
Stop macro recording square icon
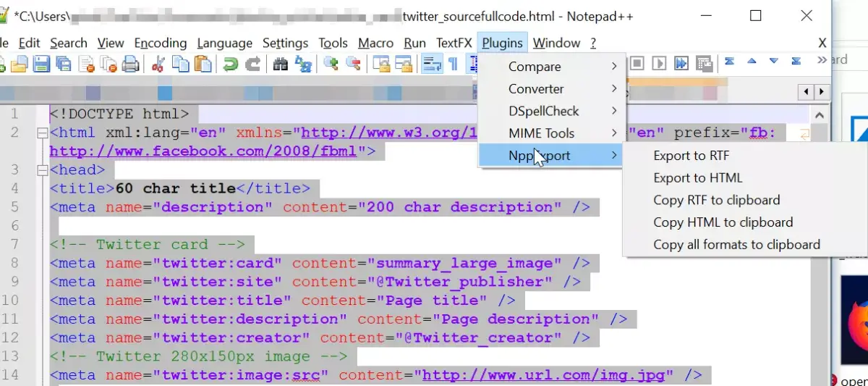(637, 63)
